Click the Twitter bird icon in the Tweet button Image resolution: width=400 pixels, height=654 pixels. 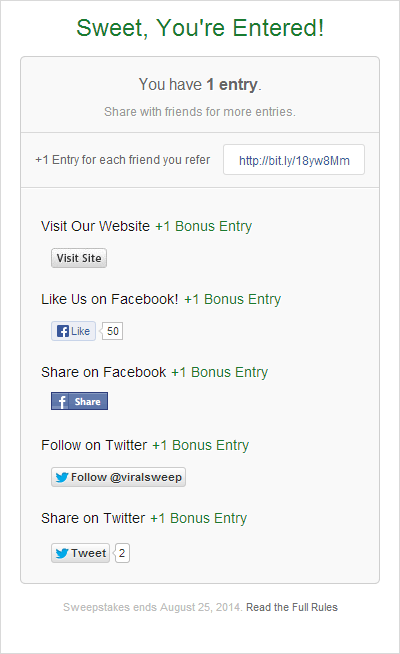[x=62, y=553]
